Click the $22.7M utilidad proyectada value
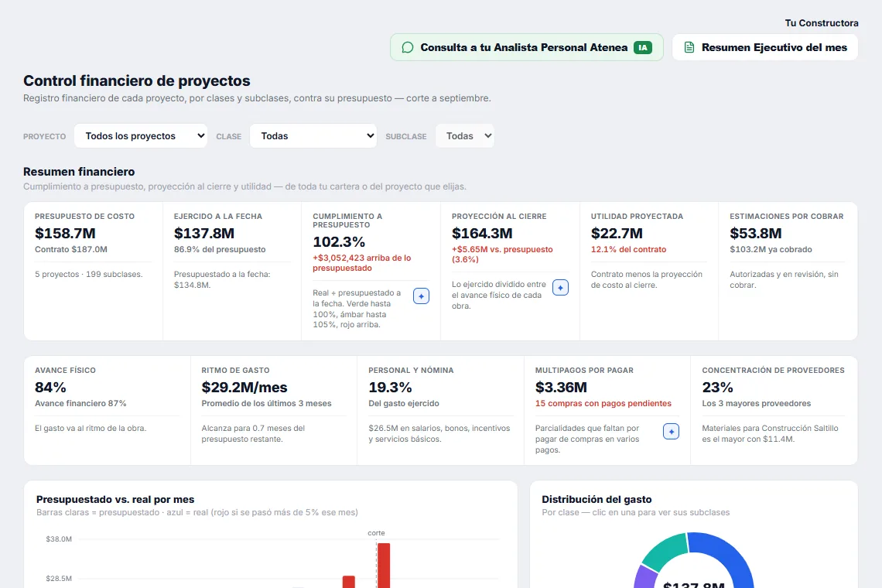This screenshot has height=588, width=882. pyautogui.click(x=617, y=233)
